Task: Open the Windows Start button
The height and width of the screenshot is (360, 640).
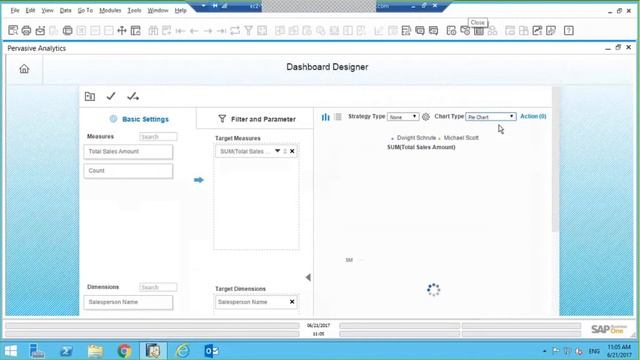Action: point(11,351)
